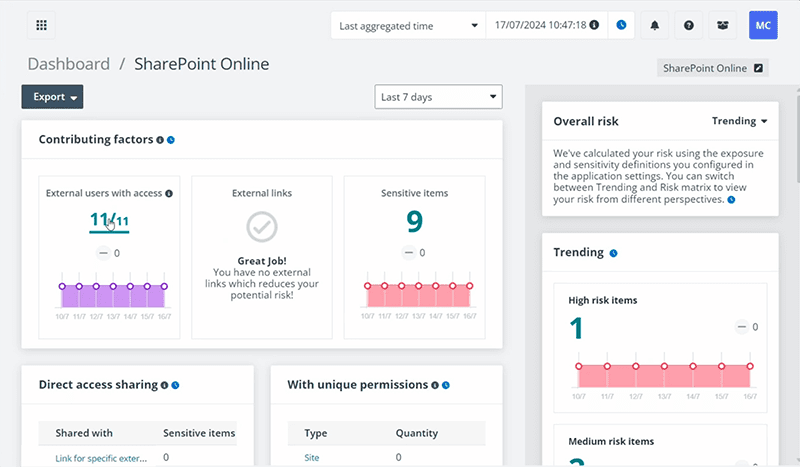The height and width of the screenshot is (467, 800).
Task: Click blue clock icon next to Contributing factors
Action: pyautogui.click(x=171, y=140)
